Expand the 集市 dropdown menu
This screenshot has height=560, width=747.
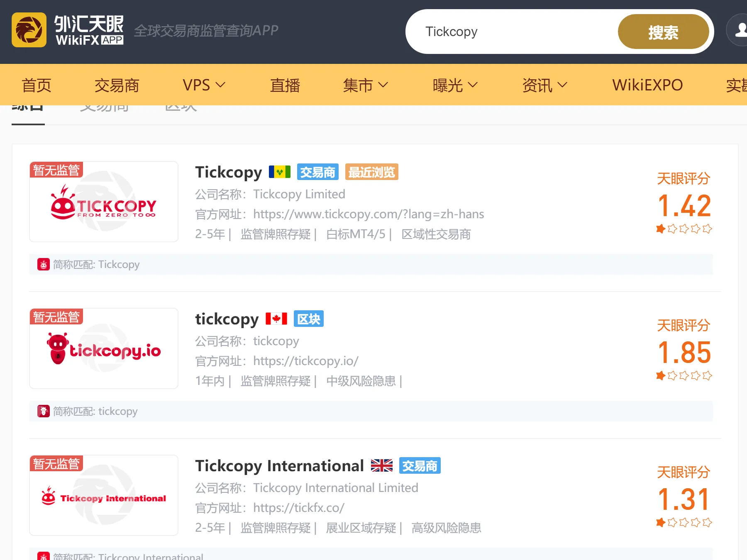(365, 85)
